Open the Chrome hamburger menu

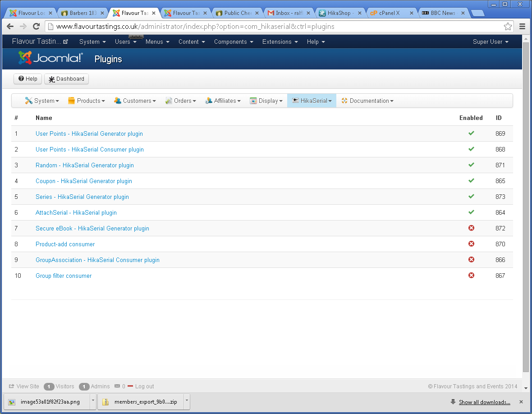tap(522, 27)
